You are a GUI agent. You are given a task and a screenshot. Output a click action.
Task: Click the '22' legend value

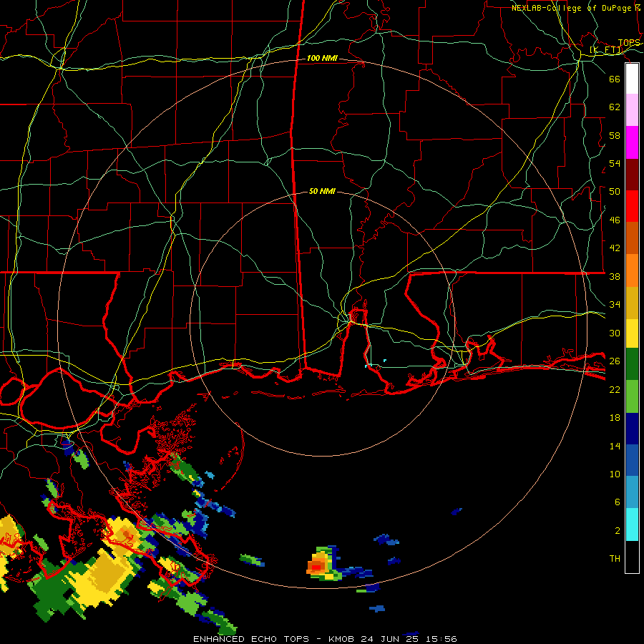coord(615,389)
